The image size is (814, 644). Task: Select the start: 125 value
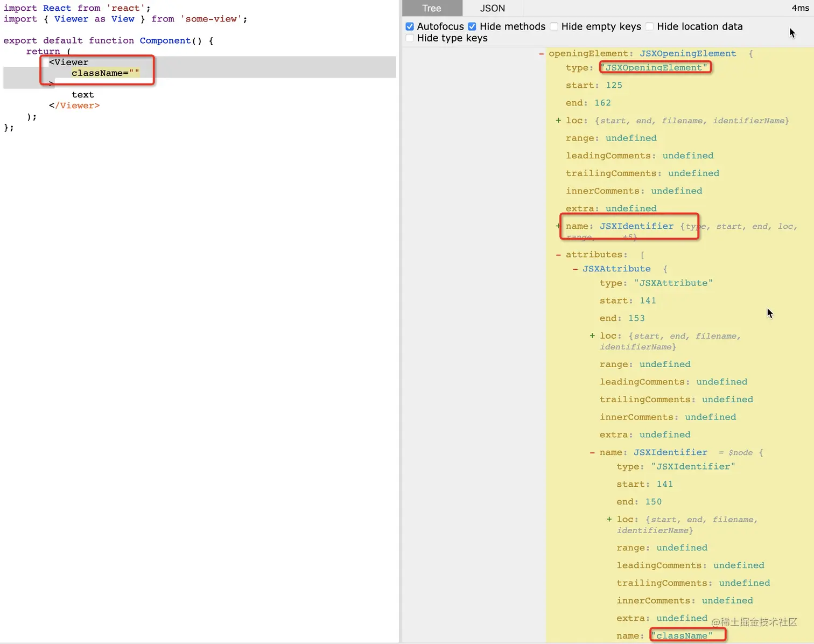point(614,85)
